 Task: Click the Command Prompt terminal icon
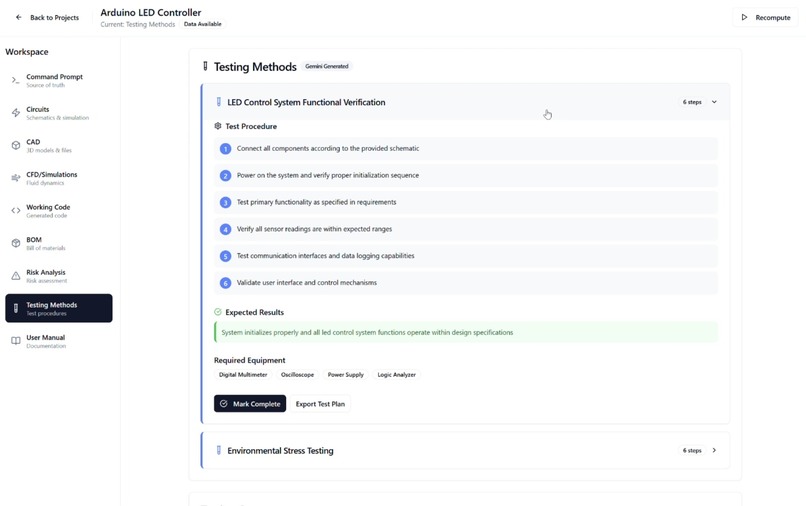[15, 80]
